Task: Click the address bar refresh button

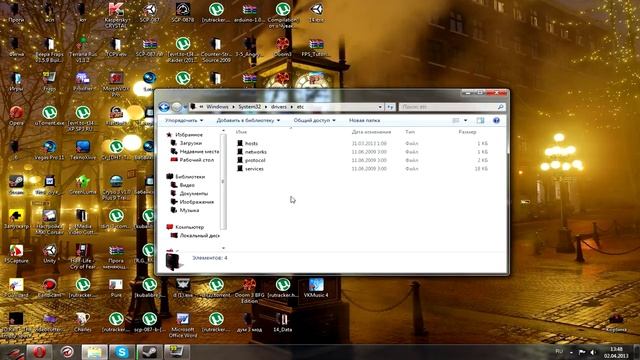Action: [x=390, y=107]
